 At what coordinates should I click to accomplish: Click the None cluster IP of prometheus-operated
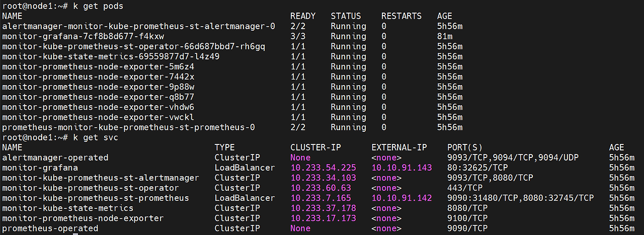point(300,228)
